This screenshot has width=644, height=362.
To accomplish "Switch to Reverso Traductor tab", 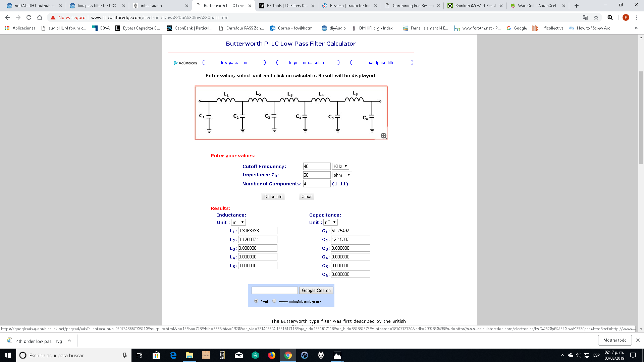I will coord(350,6).
